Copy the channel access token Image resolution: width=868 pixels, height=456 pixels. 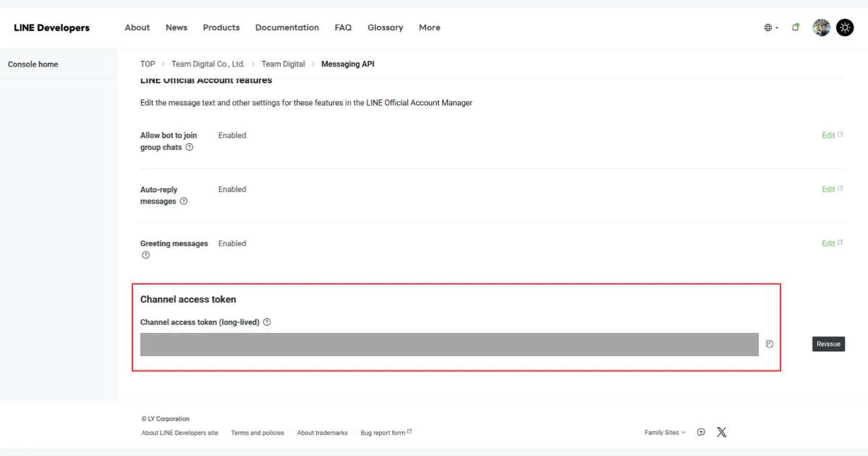(770, 344)
